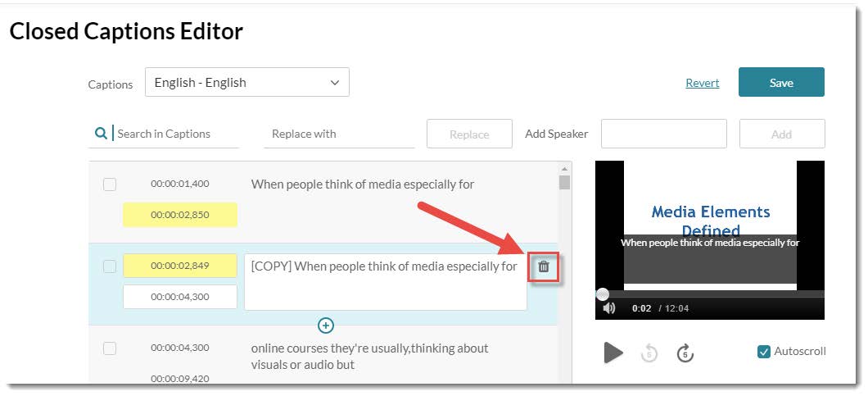Click the search magnifier icon

click(x=100, y=134)
